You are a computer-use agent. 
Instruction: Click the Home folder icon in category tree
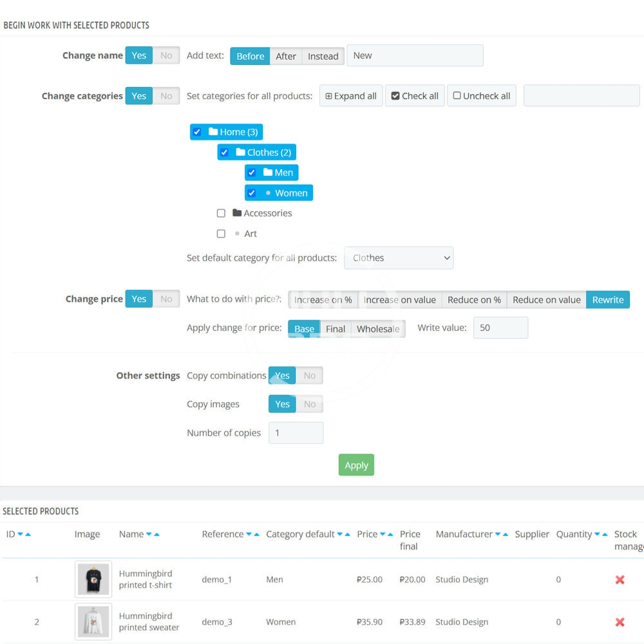tap(213, 132)
